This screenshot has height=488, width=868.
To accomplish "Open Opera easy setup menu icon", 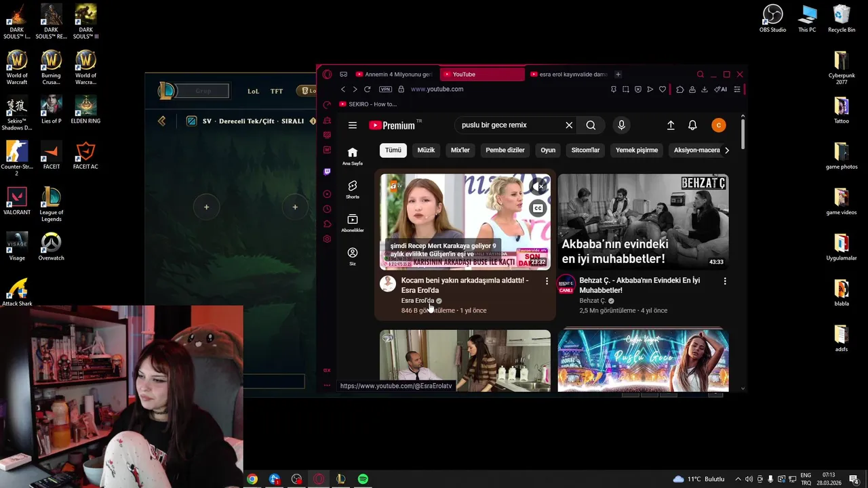I will 737,89.
